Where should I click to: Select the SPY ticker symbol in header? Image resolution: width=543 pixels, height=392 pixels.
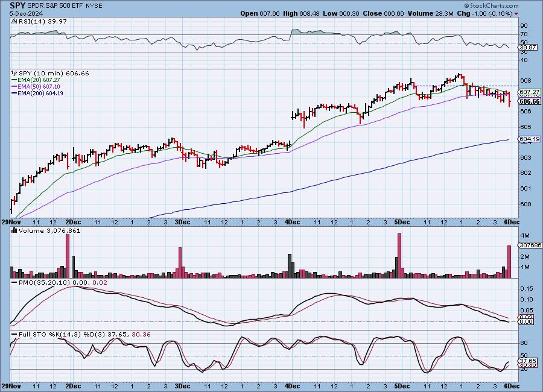click(17, 5)
